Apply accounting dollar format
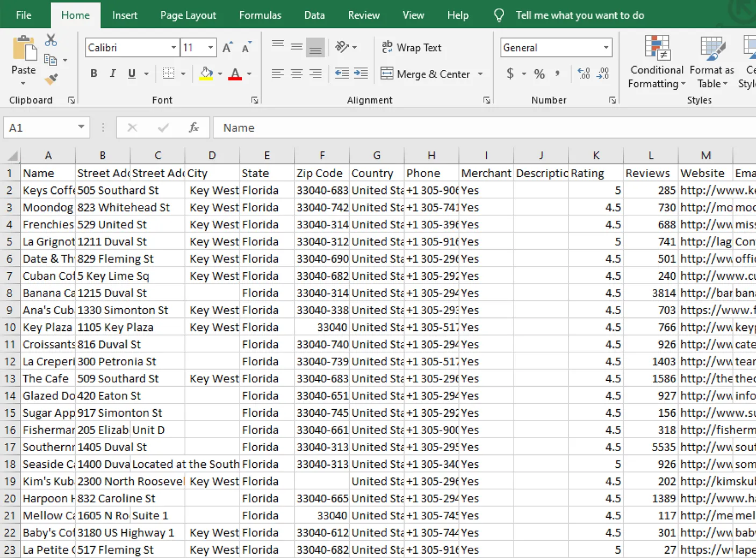The image size is (756, 558). [510, 74]
